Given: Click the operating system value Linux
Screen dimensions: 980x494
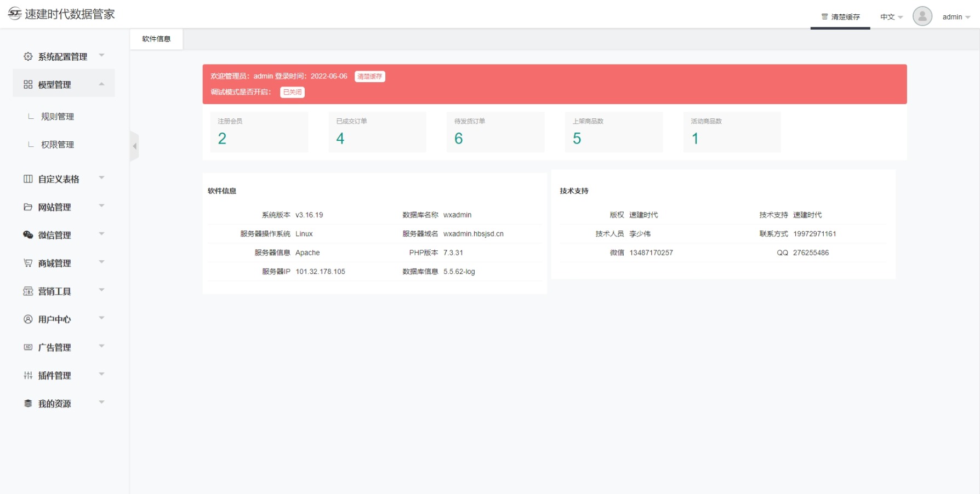Looking at the screenshot, I should click(304, 234).
